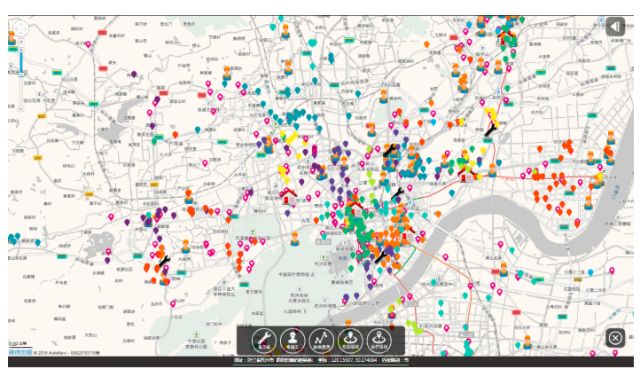Collapse panel using top-right arrow button
640x377 pixels.
615,27
